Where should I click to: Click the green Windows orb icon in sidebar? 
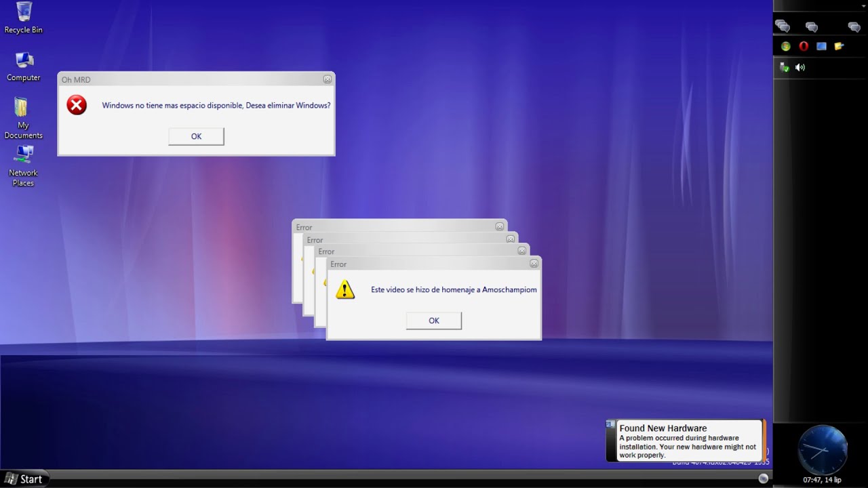pos(785,47)
